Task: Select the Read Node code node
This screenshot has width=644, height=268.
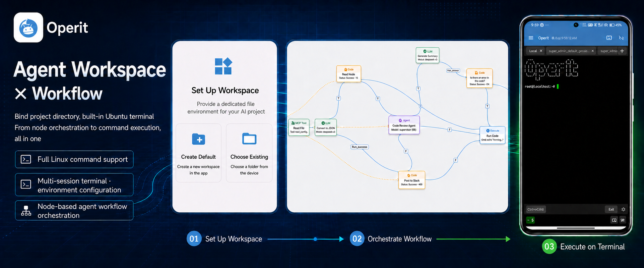Action: pyautogui.click(x=349, y=74)
